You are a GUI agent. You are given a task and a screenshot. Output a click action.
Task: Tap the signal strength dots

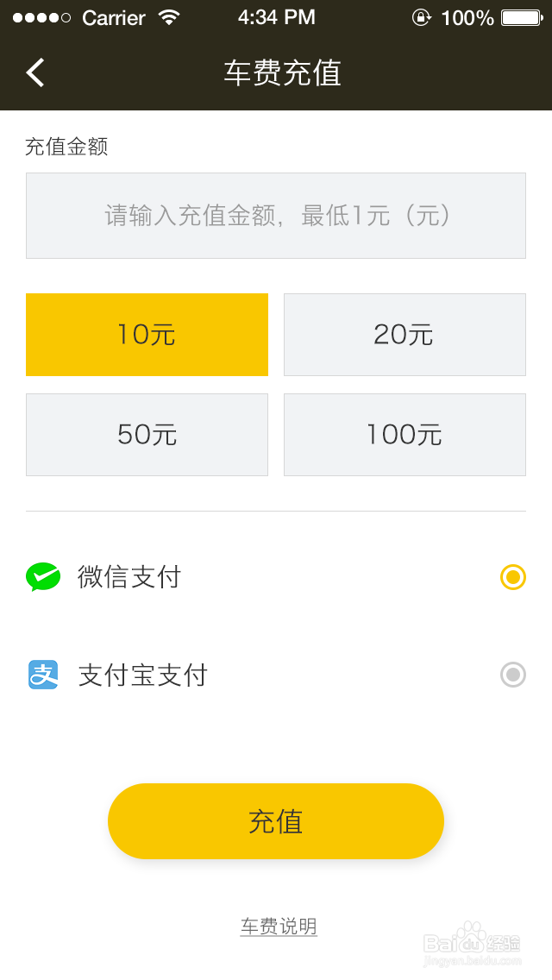[x=41, y=17]
